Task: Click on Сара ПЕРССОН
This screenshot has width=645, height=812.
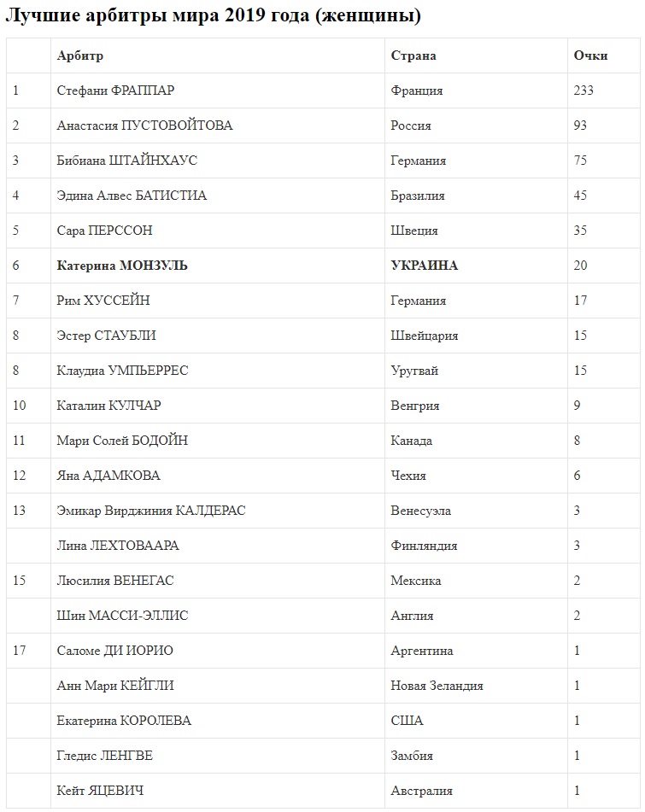Action: click(x=105, y=231)
